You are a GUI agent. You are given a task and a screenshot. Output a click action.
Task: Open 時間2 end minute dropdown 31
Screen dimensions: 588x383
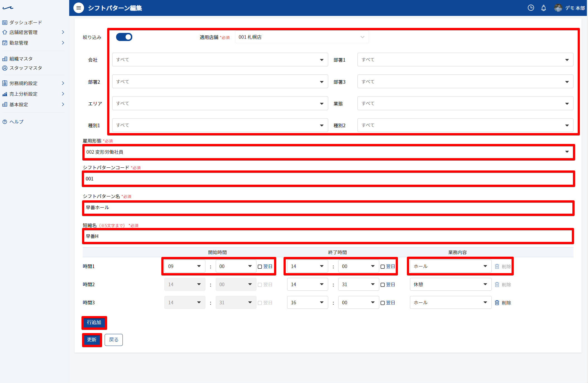click(x=359, y=285)
